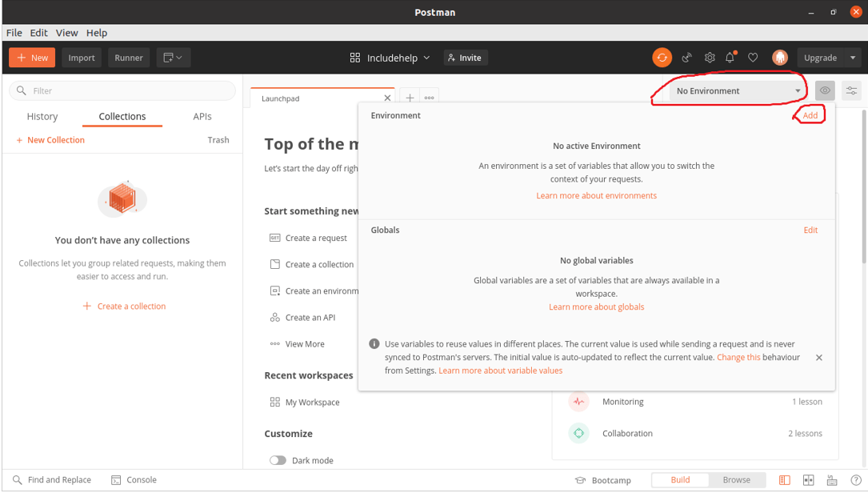Open Postman settings via the gear icon
Screen dimensions: 868x493
click(x=710, y=57)
